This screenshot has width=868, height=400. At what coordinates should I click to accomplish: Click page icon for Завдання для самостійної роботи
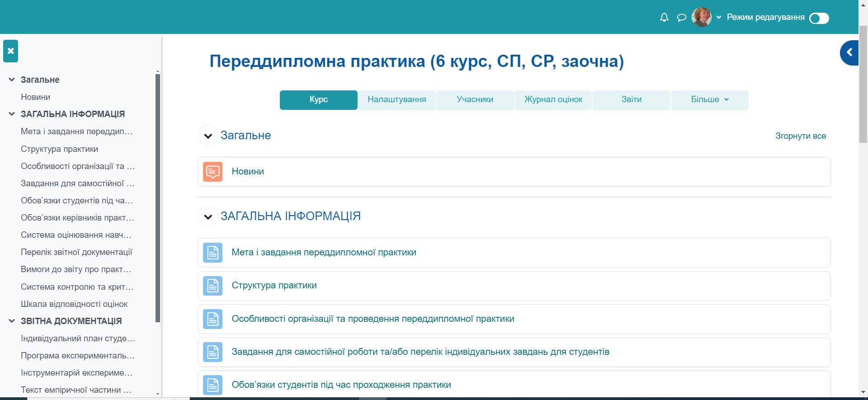[x=212, y=352]
